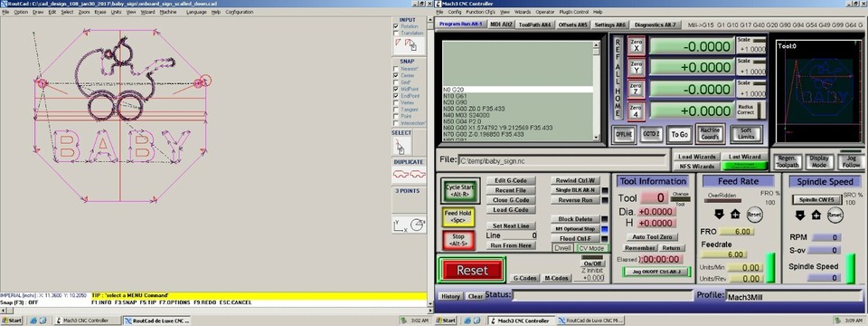Click Start on the left taskbar

12,321
